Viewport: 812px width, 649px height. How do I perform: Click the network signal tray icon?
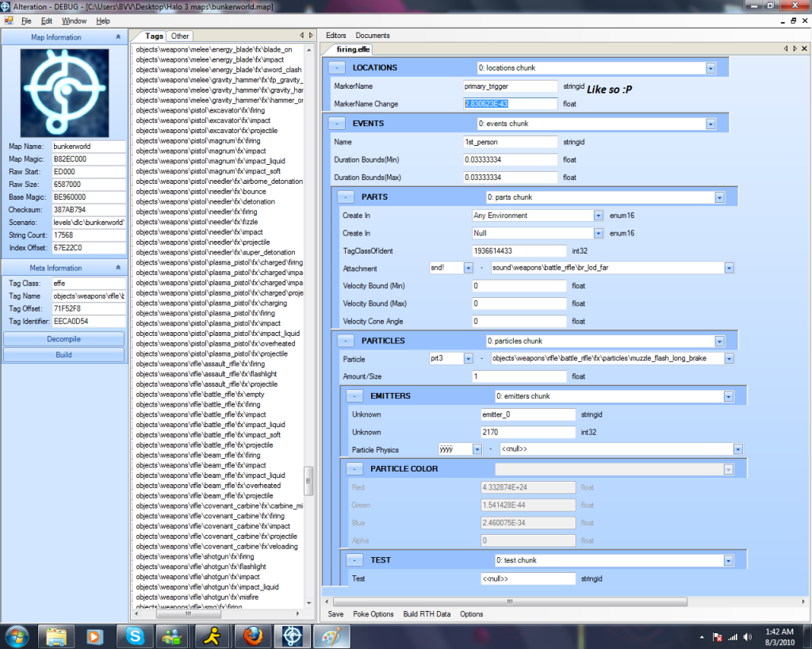coord(733,637)
